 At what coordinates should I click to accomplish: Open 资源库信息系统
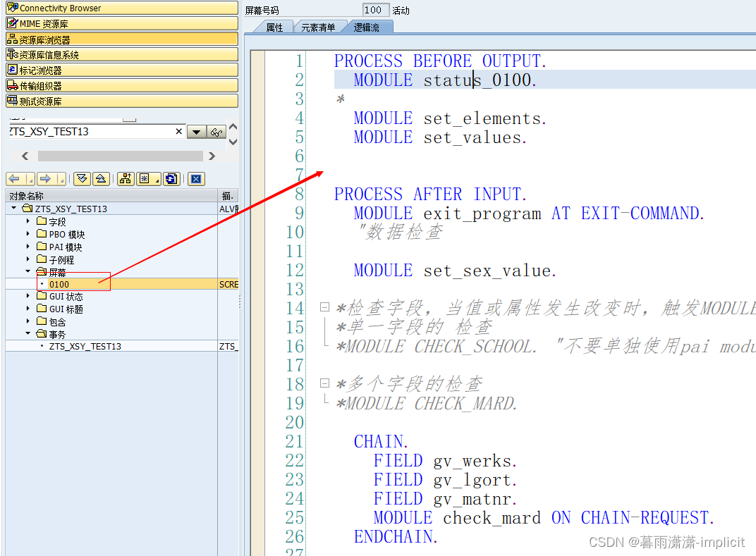point(122,54)
